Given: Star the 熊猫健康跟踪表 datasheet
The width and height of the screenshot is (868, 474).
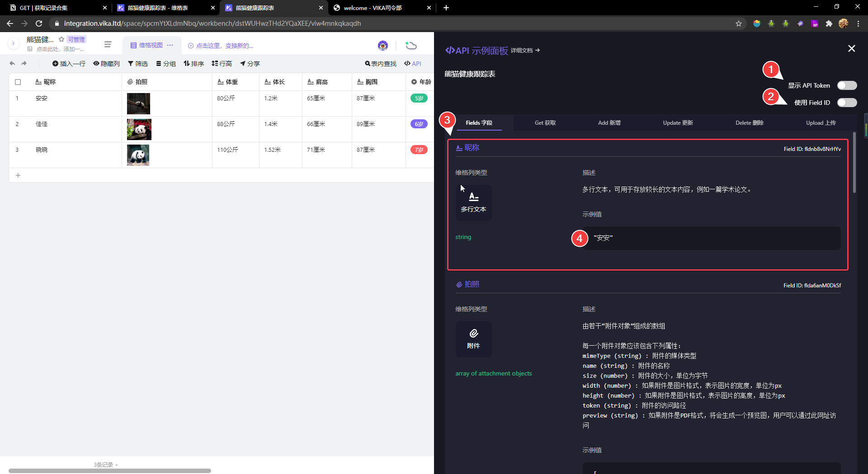Looking at the screenshot, I should coord(61,39).
